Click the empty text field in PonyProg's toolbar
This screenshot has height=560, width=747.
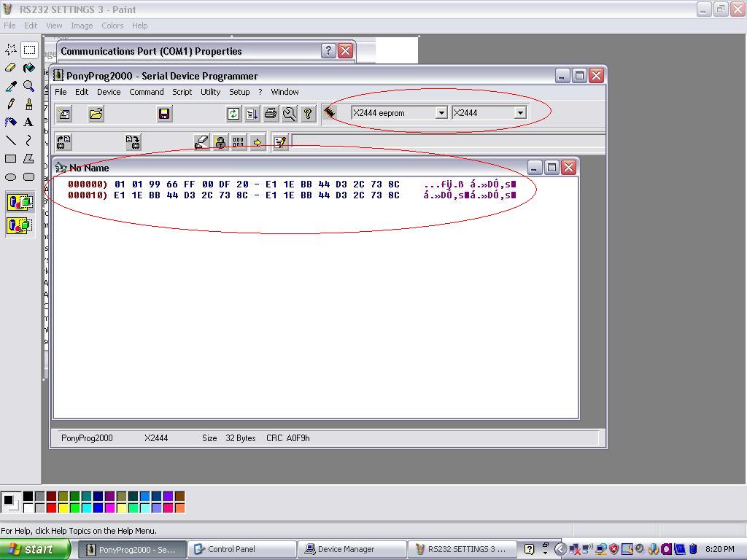(x=448, y=142)
